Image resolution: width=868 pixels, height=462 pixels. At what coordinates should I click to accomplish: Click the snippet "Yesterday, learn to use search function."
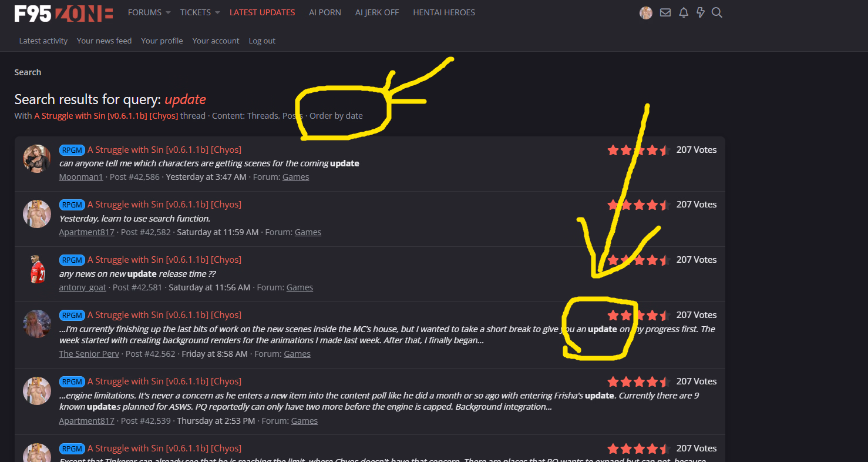[134, 219]
